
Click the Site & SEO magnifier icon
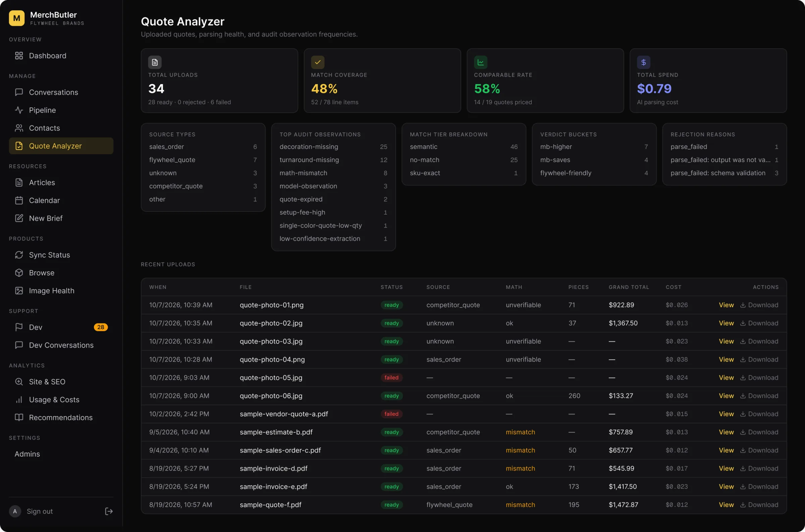click(19, 382)
